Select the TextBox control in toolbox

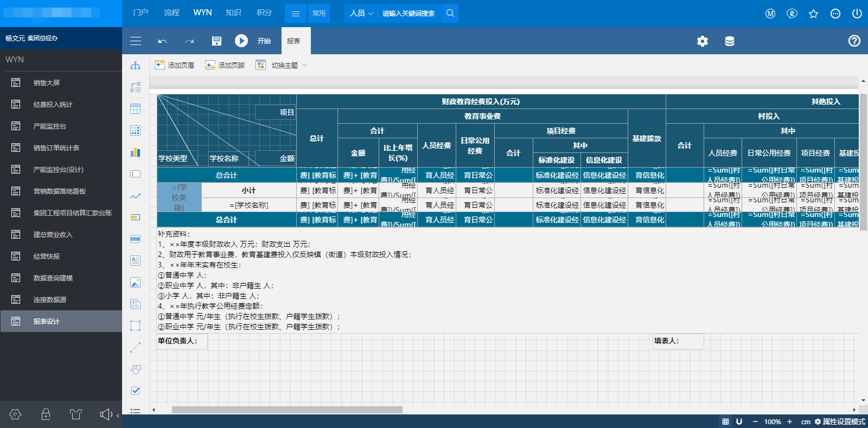coord(136,174)
